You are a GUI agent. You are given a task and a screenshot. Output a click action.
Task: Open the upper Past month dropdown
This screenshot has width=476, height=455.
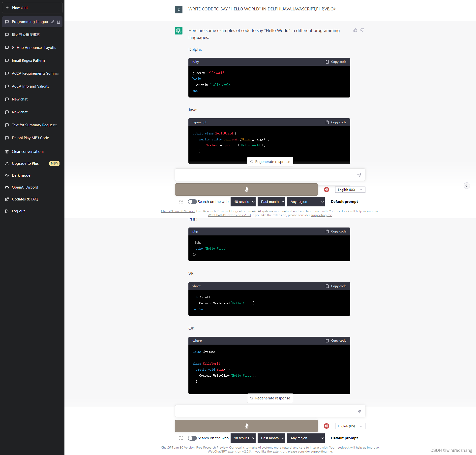[x=271, y=202]
